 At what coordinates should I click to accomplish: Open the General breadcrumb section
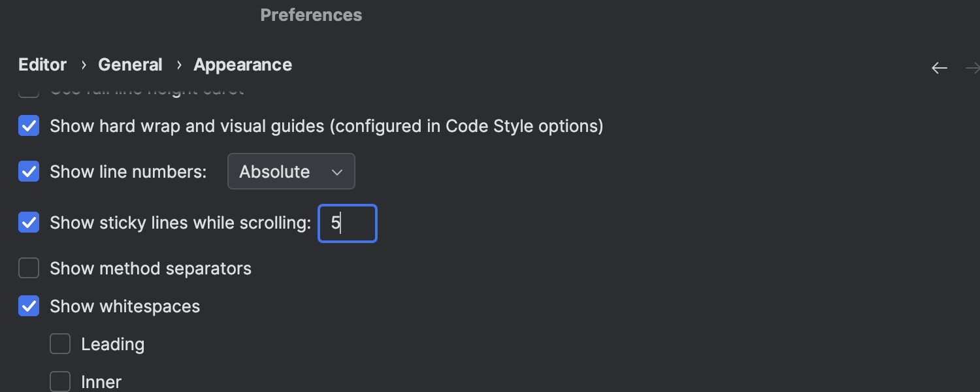pos(130,65)
